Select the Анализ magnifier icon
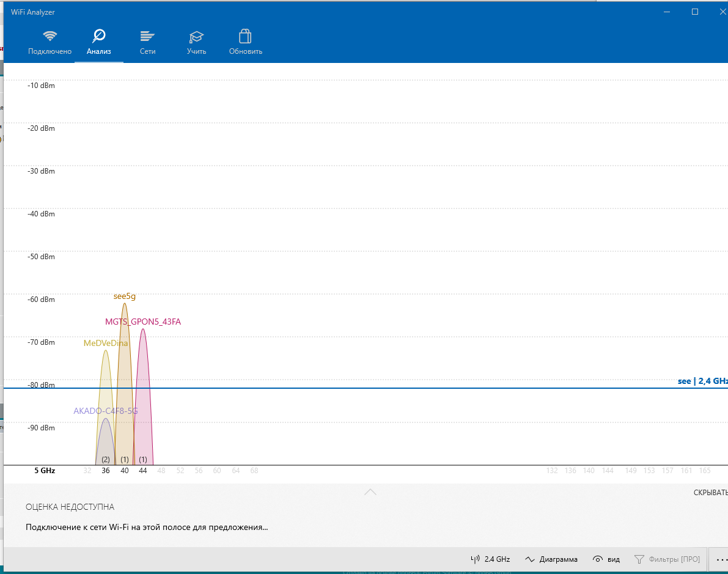This screenshot has width=728, height=574. 98,36
